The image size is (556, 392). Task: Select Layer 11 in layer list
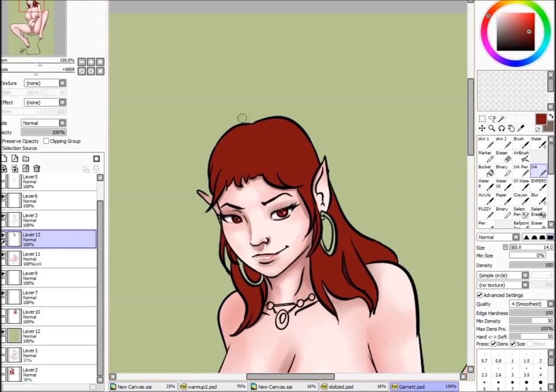49,259
